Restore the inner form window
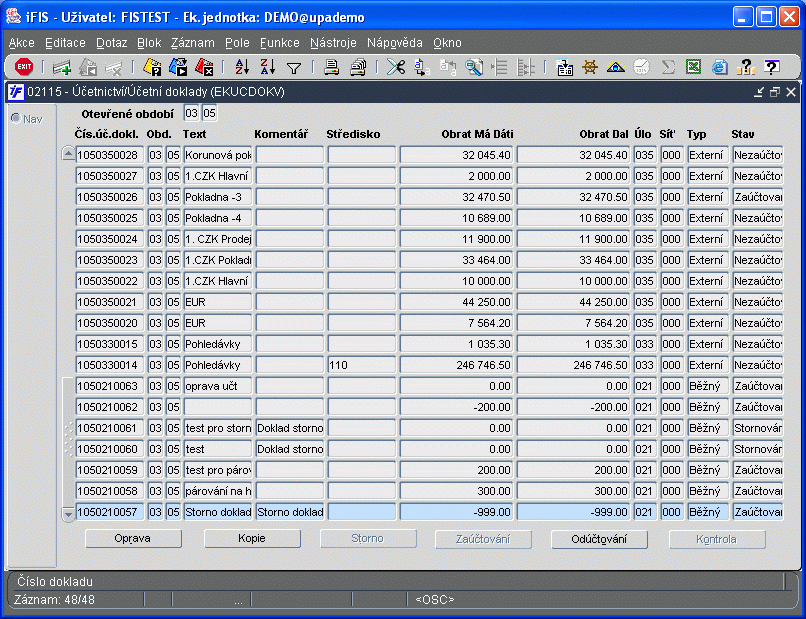The width and height of the screenshot is (806, 619). 775,92
